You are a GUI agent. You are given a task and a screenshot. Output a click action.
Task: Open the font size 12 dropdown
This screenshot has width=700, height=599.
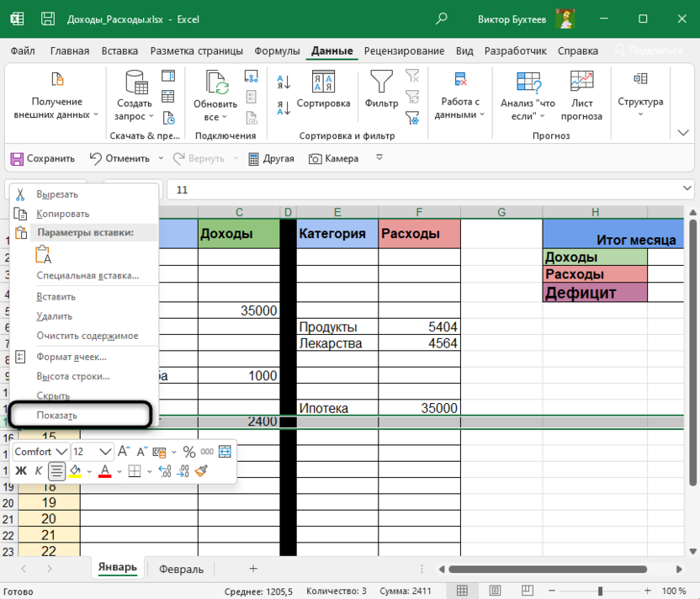click(x=105, y=452)
